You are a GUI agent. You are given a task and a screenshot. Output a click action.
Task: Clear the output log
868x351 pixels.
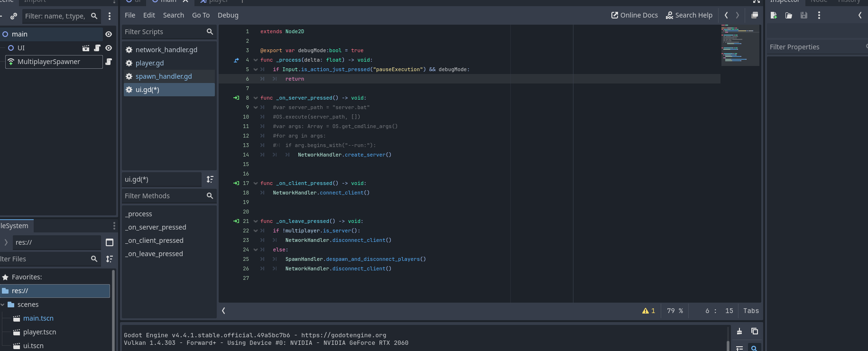click(739, 331)
